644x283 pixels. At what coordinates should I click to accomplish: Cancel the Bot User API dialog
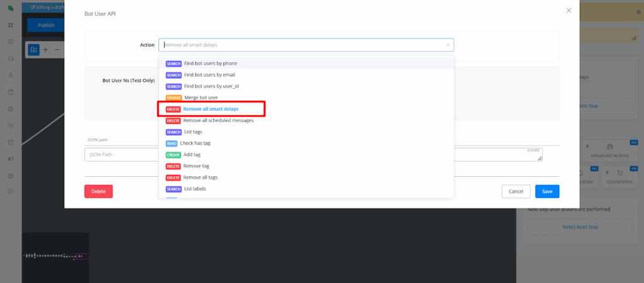(516, 191)
